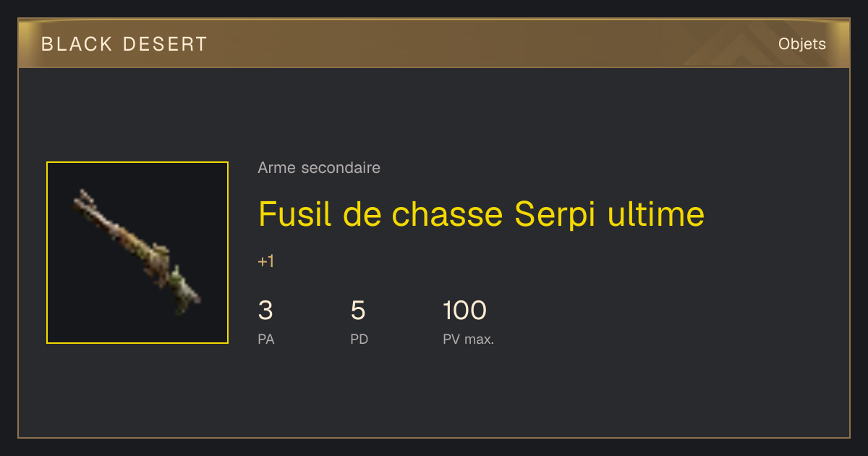Click the Fusil de chasse Serpi ultime title
868x456 pixels.
481,214
